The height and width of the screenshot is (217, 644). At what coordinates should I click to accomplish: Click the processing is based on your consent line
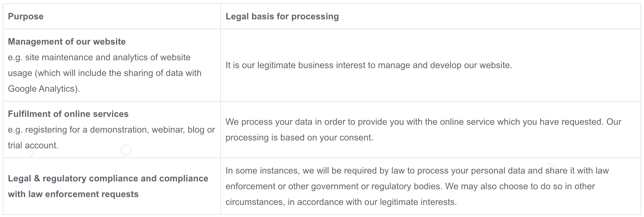(299, 138)
